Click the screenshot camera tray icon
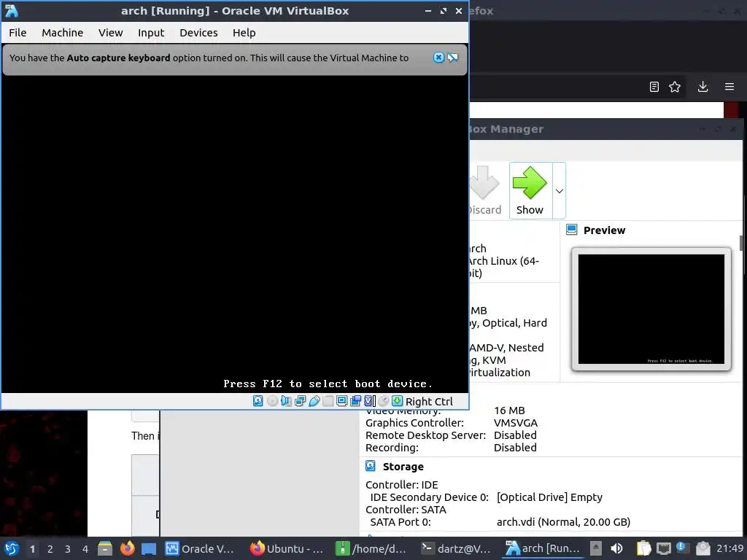 coord(703,548)
